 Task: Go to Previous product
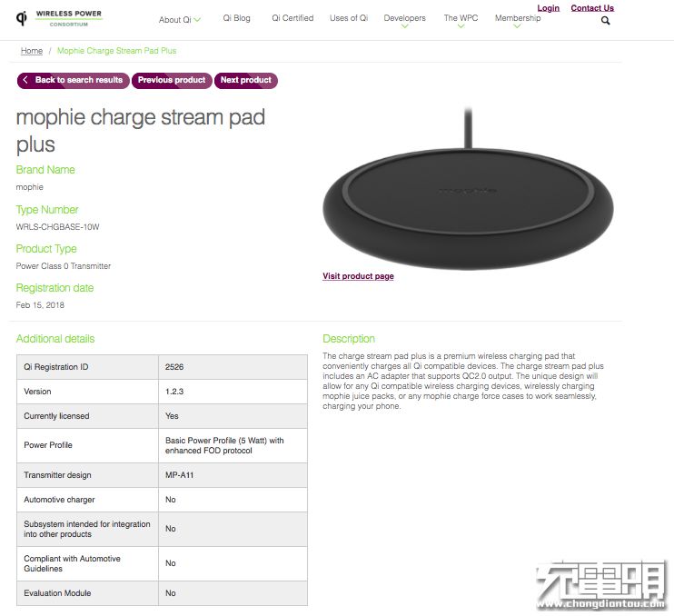pos(172,80)
